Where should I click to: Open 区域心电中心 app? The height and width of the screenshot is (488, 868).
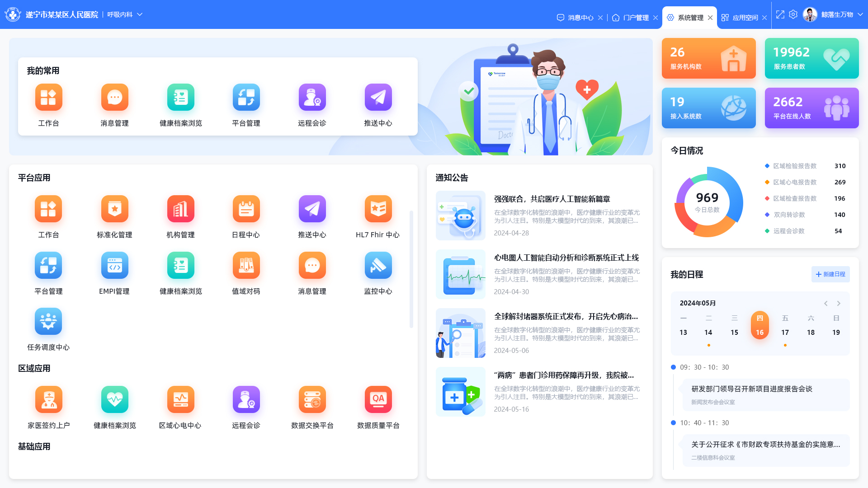(x=180, y=399)
